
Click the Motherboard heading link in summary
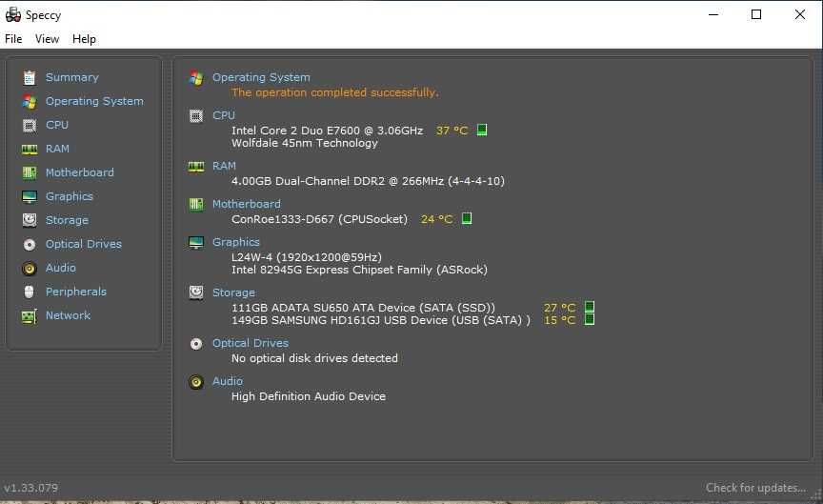point(246,204)
